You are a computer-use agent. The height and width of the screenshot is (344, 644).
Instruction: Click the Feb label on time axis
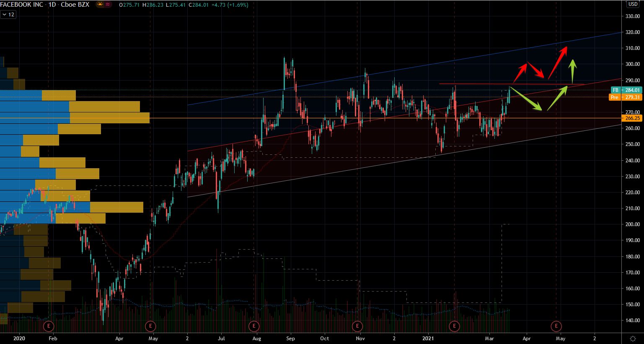tap(53, 338)
